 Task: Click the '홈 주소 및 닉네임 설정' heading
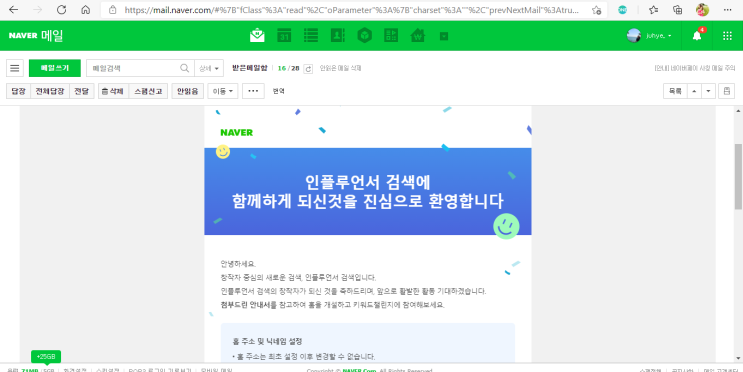coord(267,341)
